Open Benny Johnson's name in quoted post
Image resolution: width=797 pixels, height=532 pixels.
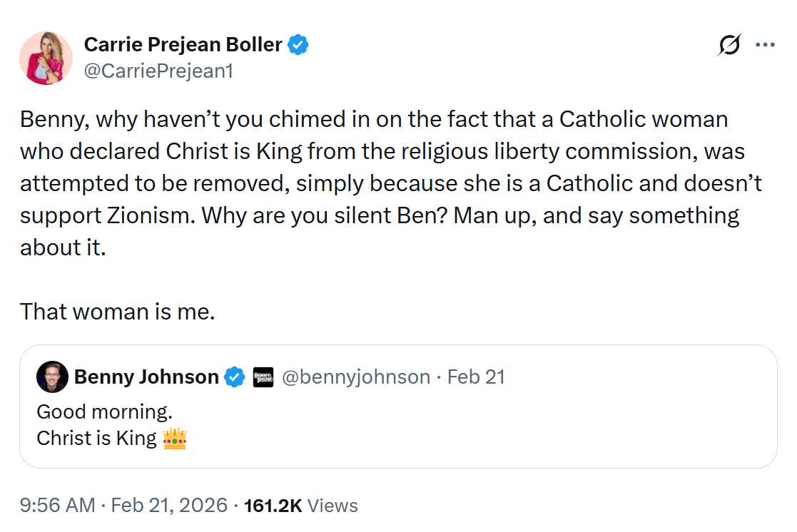146,377
